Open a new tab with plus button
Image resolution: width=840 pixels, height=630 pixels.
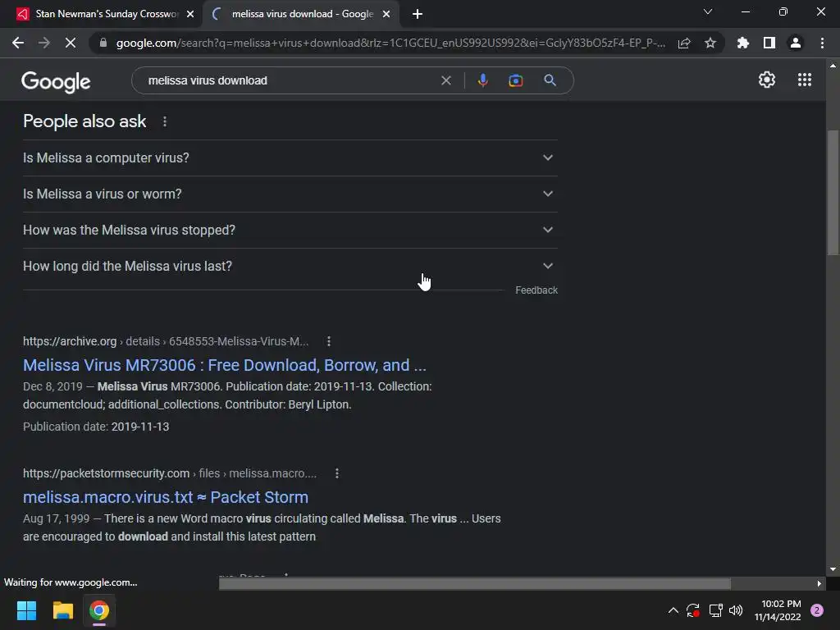coord(418,14)
